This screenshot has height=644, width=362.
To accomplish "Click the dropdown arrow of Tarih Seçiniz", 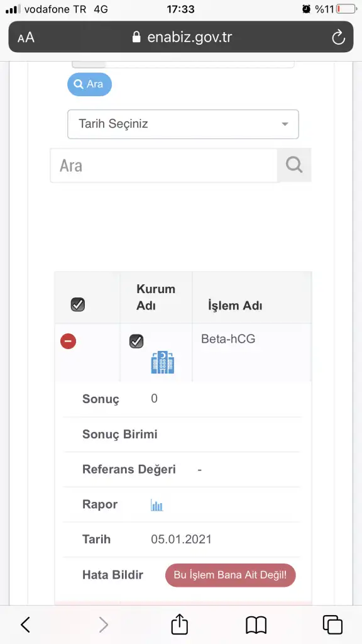I will [285, 124].
